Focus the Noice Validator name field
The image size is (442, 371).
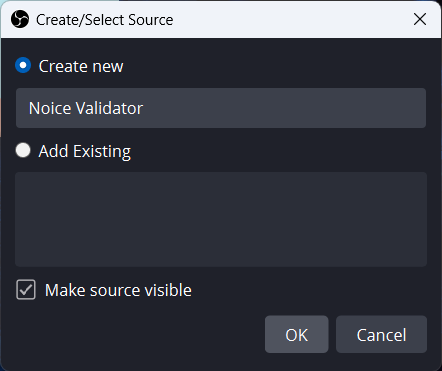221,108
